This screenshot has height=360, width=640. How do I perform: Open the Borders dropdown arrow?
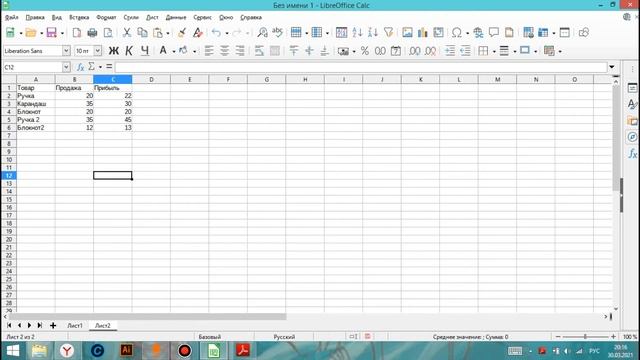[494, 51]
